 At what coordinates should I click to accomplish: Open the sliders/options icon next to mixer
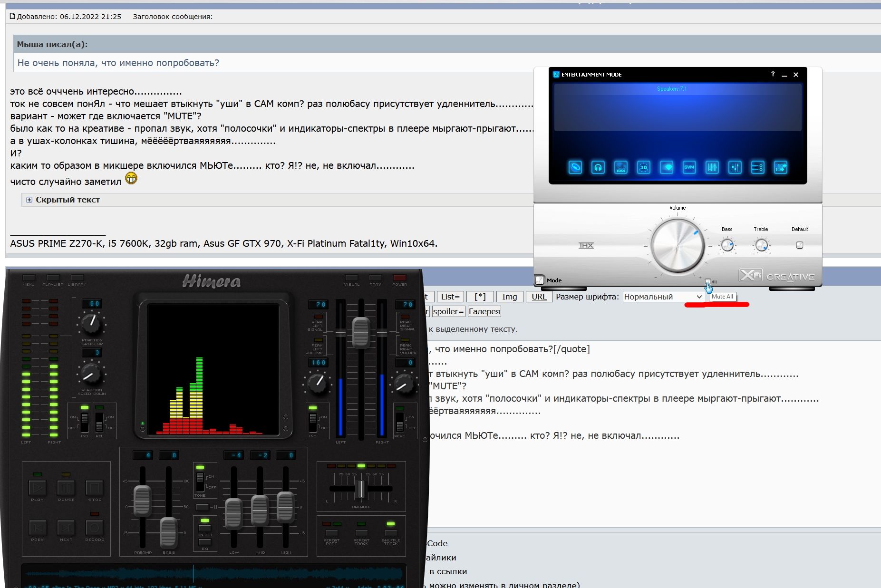[757, 167]
